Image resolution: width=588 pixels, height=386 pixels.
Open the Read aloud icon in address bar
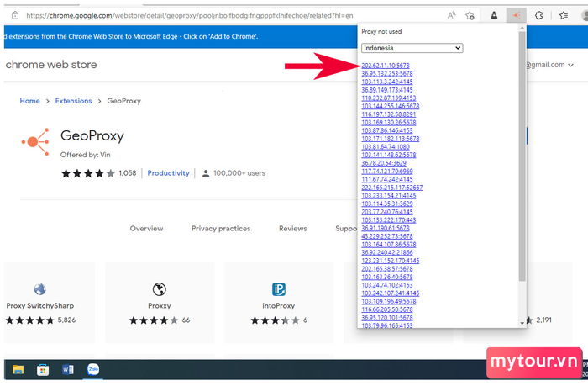pyautogui.click(x=452, y=15)
